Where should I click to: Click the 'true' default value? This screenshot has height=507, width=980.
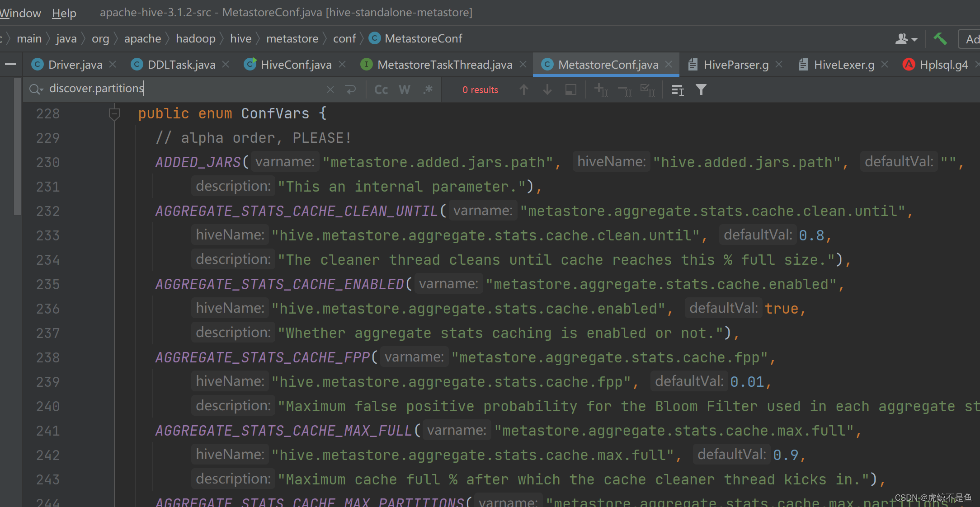click(782, 309)
